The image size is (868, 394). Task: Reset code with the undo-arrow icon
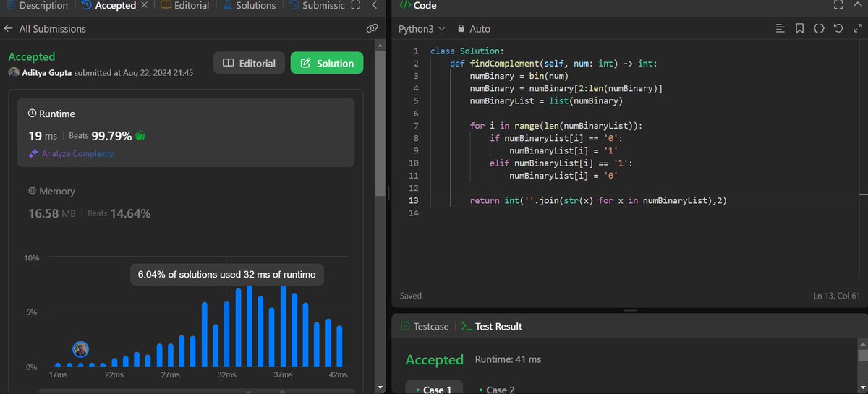click(838, 29)
